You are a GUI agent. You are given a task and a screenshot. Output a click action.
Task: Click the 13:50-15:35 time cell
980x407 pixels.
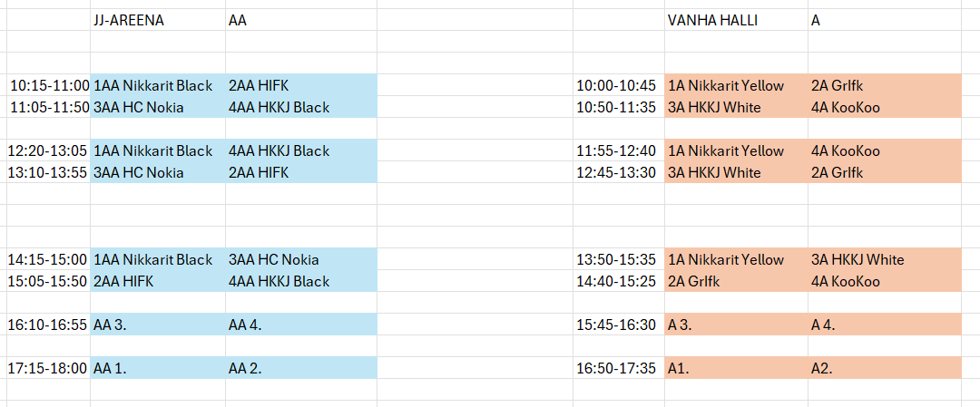tap(616, 260)
